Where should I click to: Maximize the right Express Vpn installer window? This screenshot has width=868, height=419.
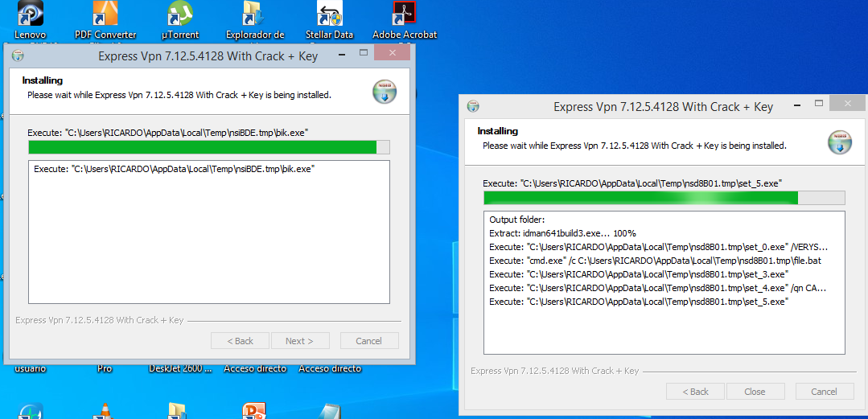coord(819,104)
